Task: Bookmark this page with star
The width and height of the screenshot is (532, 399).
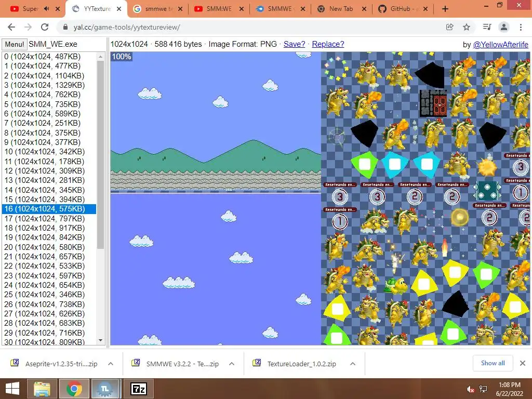Action: click(x=467, y=27)
